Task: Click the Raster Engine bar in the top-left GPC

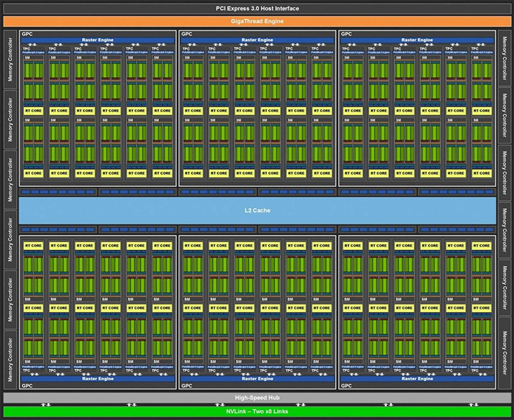Action: [98, 40]
